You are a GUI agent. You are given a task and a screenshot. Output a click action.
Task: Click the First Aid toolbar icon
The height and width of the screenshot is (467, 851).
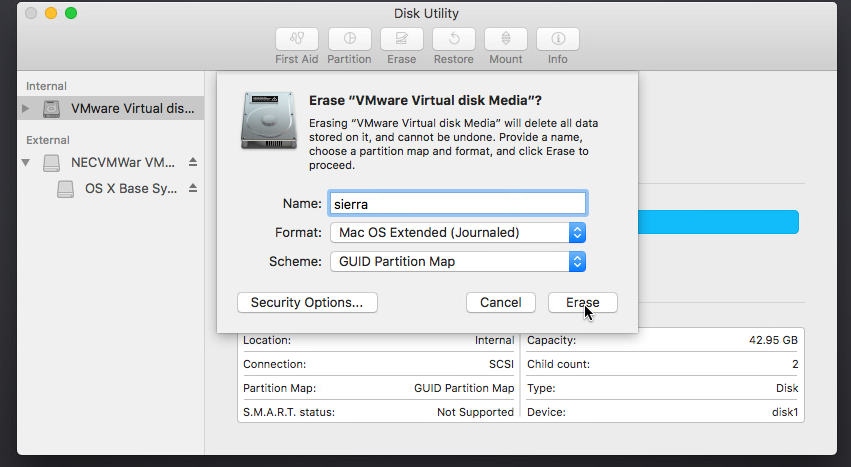click(296, 39)
